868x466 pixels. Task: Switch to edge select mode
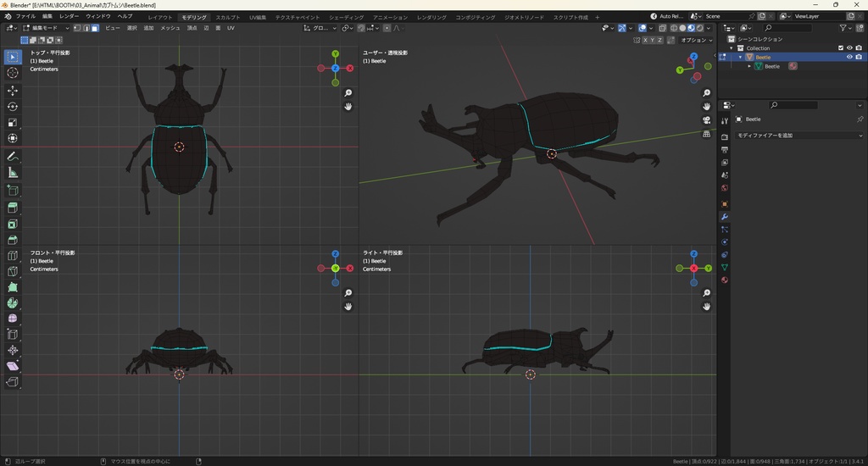(86, 28)
